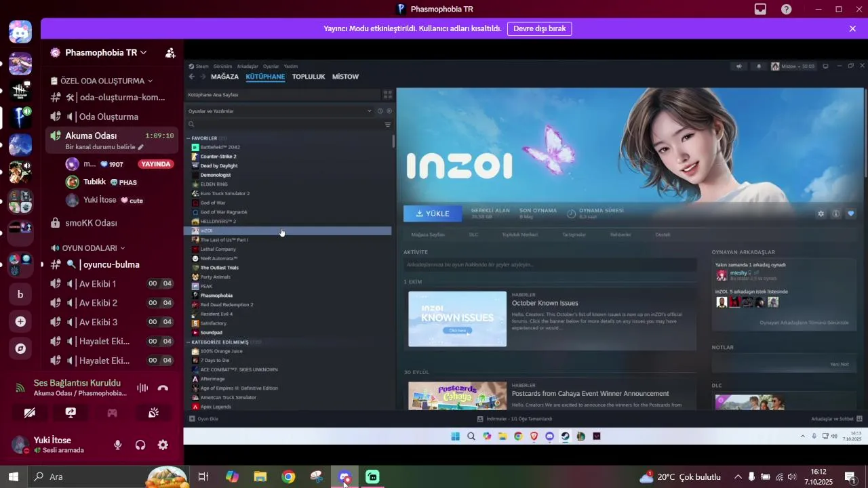This screenshot has height=488, width=868.
Task: Dismiss the streamer mode banner
Action: [x=852, y=28]
